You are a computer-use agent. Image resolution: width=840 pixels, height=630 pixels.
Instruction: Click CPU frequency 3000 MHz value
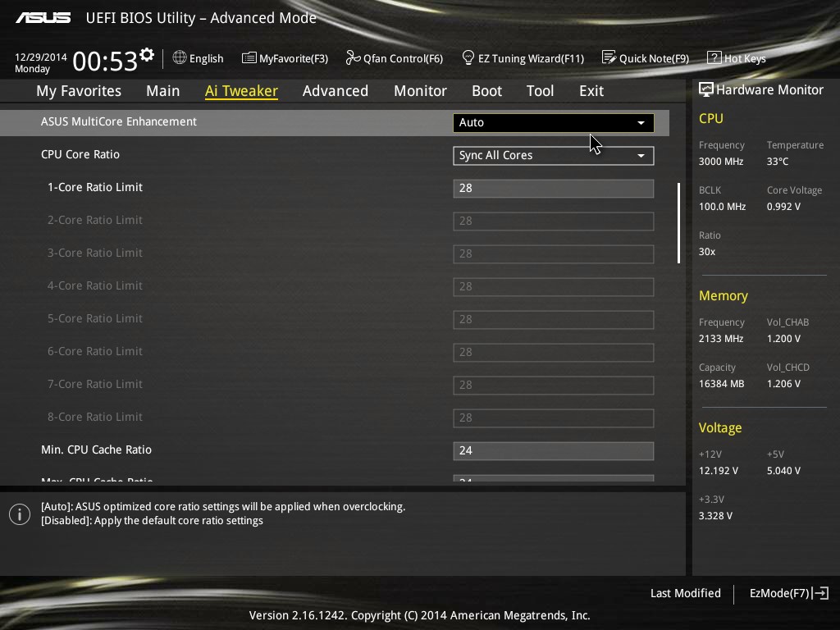pyautogui.click(x=720, y=162)
